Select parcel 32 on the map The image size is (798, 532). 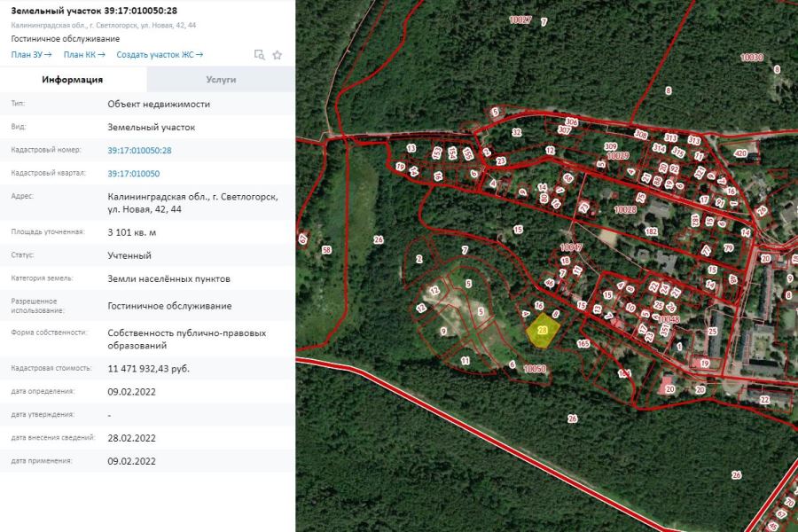(516, 132)
